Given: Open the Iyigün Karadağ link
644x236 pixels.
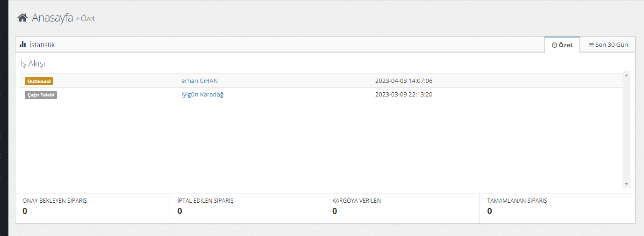Looking at the screenshot, I should [202, 94].
